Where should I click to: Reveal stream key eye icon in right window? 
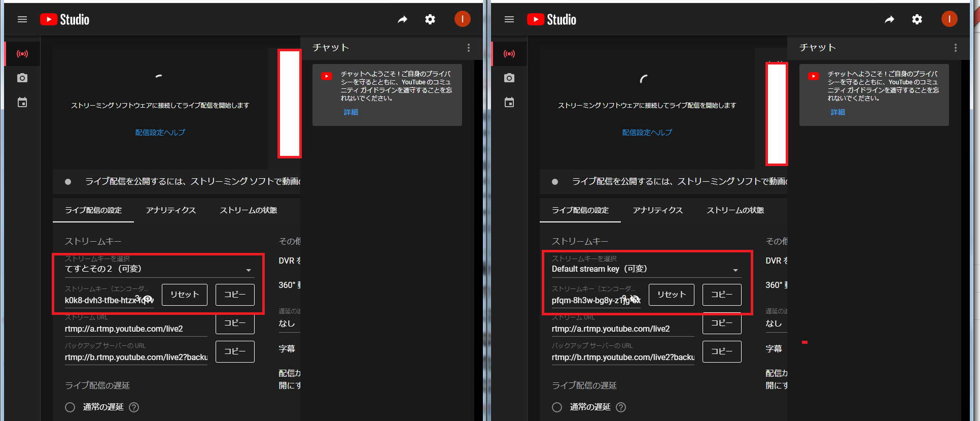point(634,299)
